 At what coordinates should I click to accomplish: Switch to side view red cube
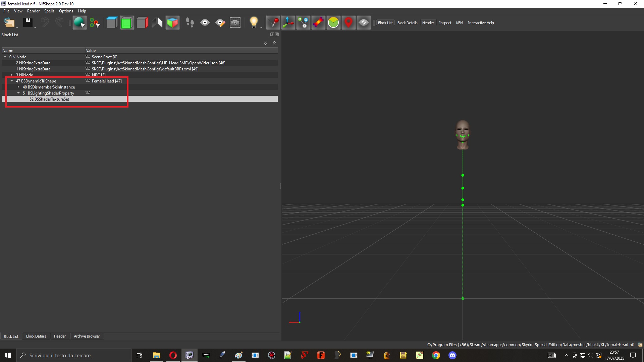pos(142,23)
